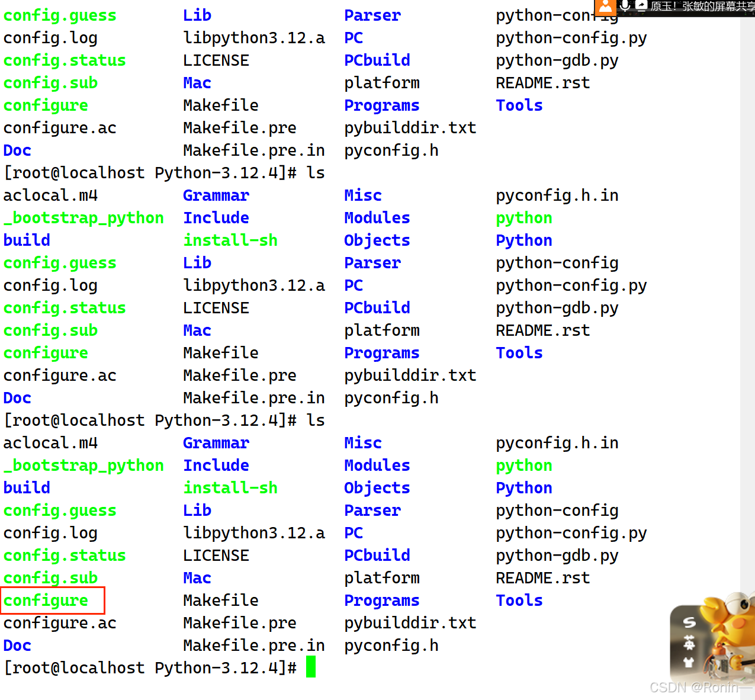
Task: Click the orange user avatar icon
Action: [605, 7]
